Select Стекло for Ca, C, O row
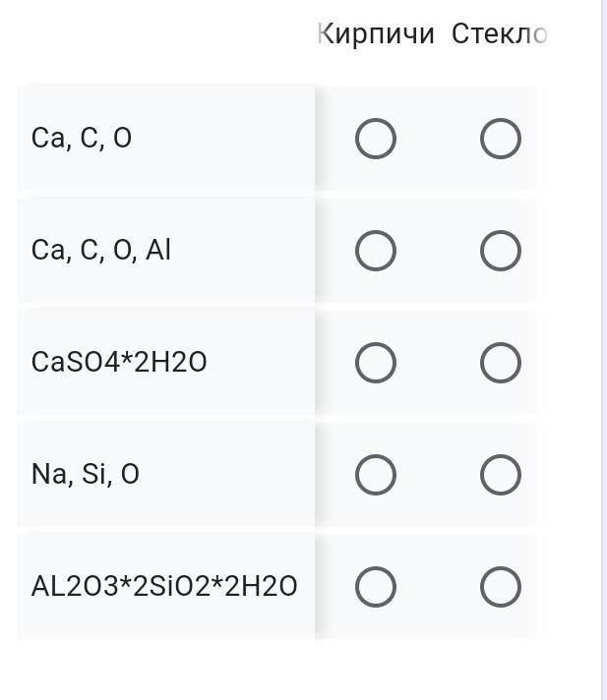The image size is (607, 700). coord(500,139)
